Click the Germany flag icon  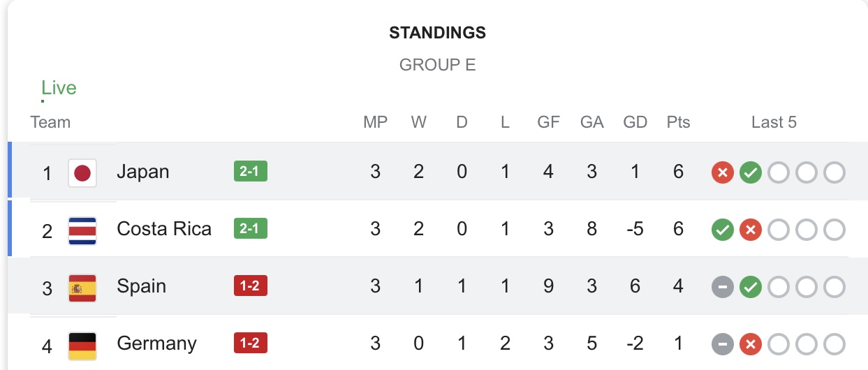(82, 345)
